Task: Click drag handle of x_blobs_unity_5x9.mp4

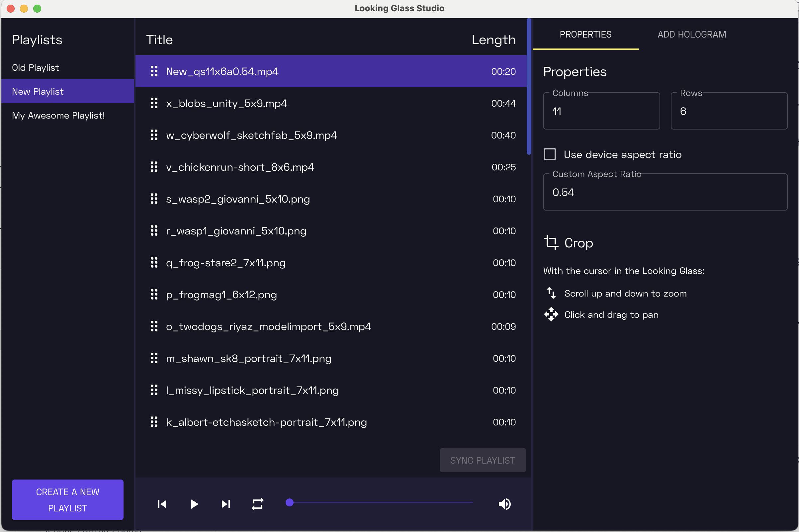Action: (154, 103)
